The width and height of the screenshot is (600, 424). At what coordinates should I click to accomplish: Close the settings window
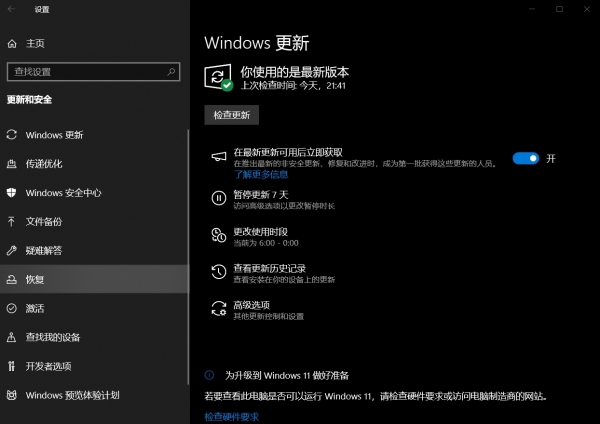click(587, 9)
